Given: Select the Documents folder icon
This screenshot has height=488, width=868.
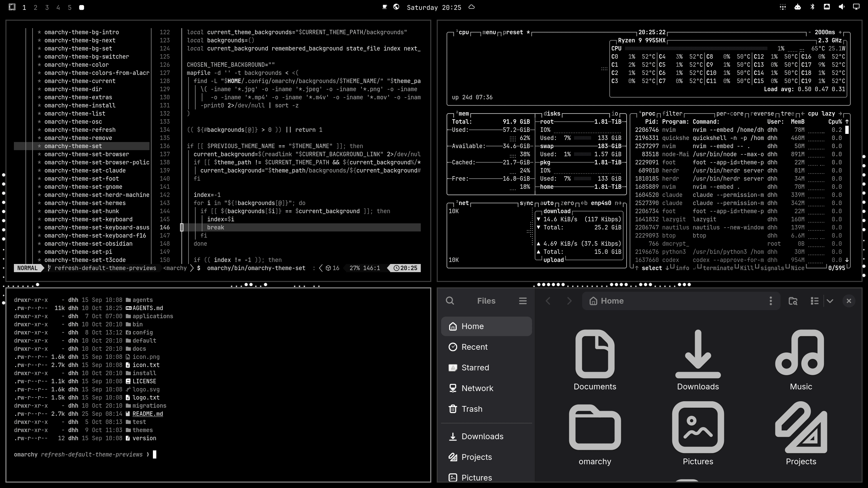Looking at the screenshot, I should 595,354.
